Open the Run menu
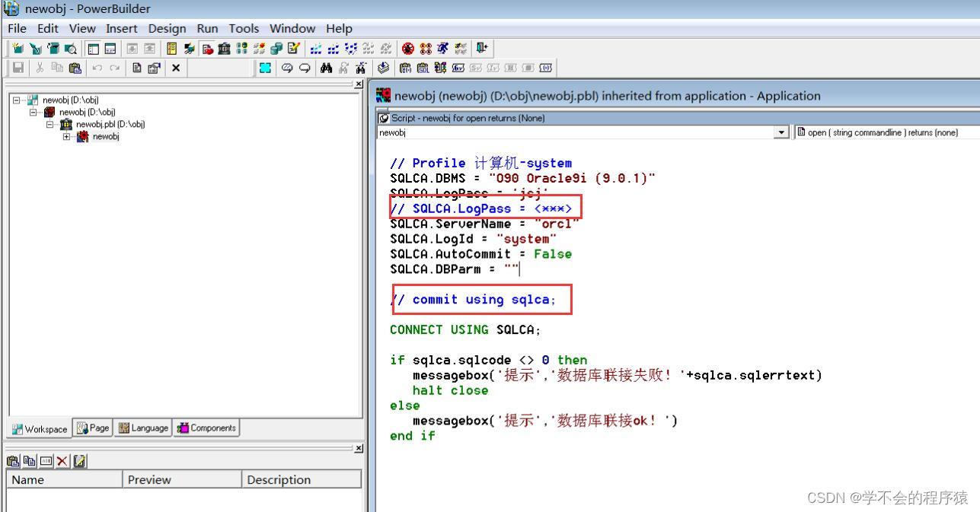This screenshot has width=980, height=512. tap(207, 28)
